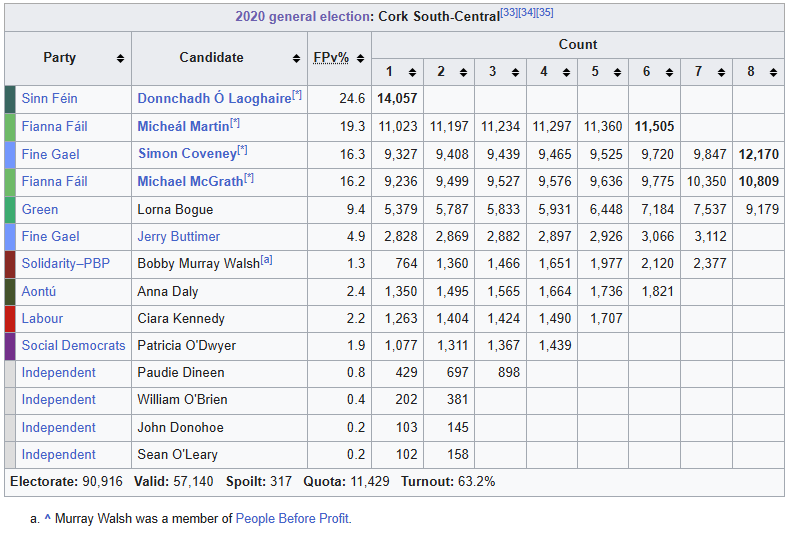Sort table by Candidate column arrows

[x=296, y=59]
